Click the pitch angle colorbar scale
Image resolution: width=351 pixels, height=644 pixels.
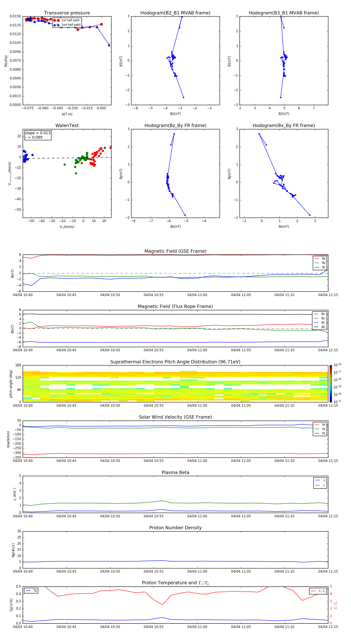tap(331, 383)
